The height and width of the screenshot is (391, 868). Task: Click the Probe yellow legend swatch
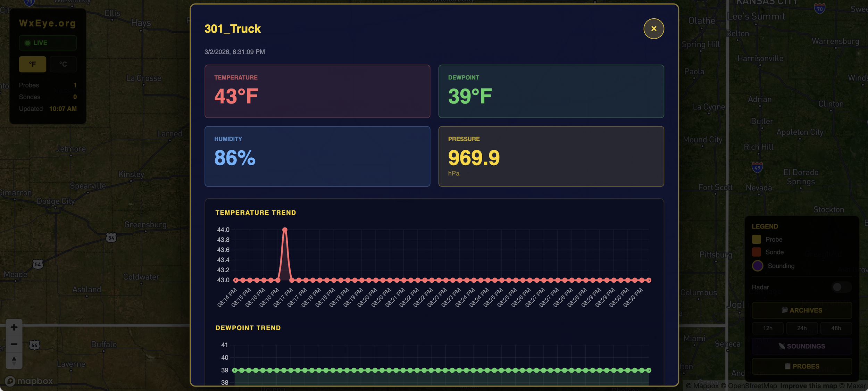click(x=756, y=239)
